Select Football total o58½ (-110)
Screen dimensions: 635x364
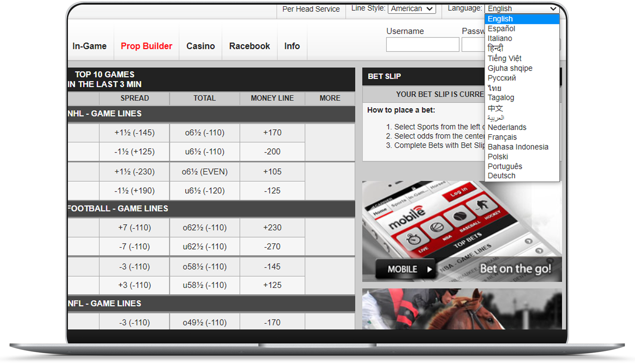[205, 267]
